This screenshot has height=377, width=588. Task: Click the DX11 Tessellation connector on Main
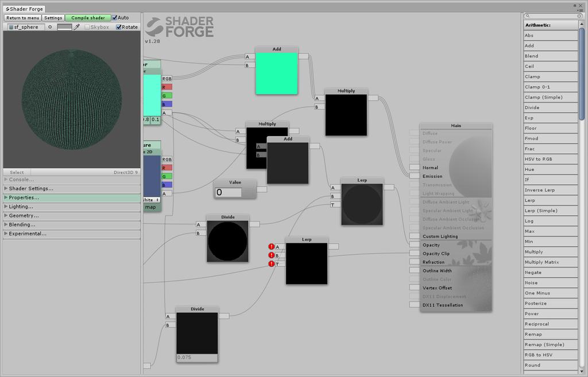pos(415,305)
